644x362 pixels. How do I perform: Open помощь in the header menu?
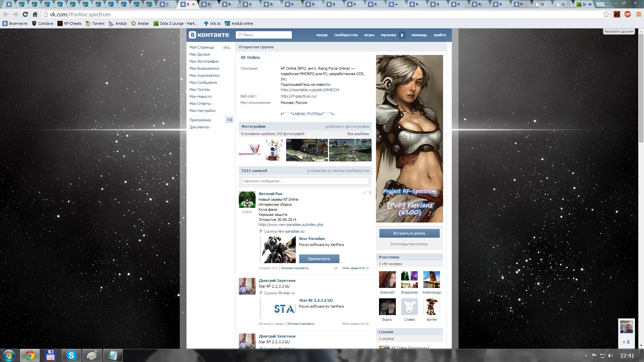(x=419, y=35)
